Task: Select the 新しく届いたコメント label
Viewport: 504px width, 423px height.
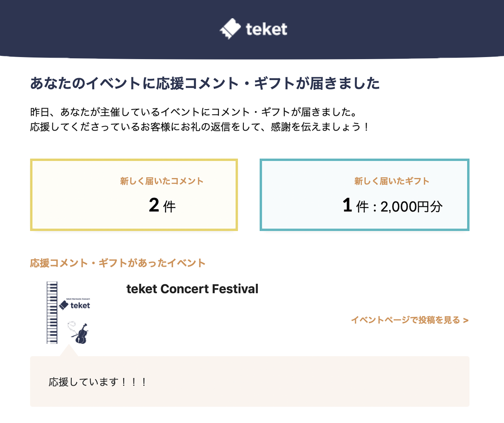Action: 162,181
